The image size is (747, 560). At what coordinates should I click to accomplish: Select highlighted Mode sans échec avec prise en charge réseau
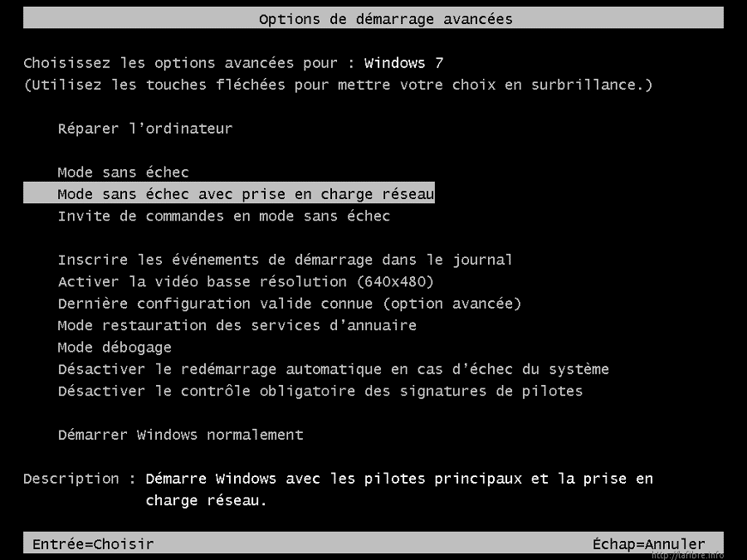coord(229,192)
